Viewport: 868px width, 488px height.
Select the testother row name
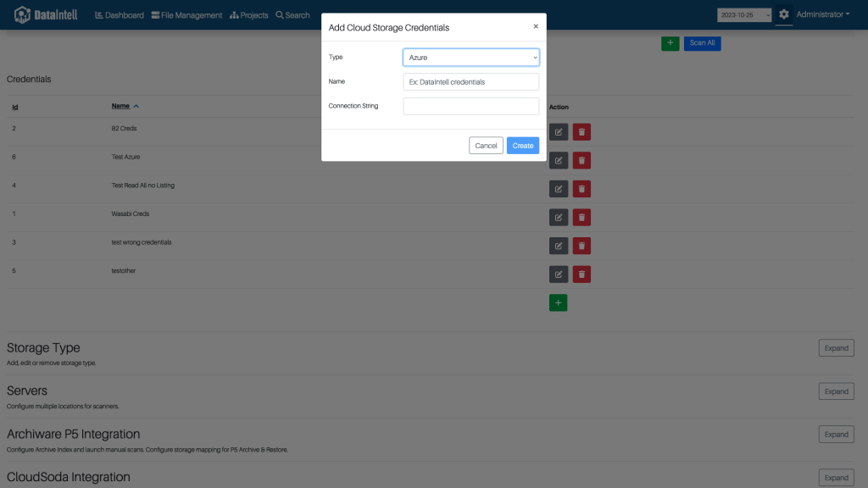[x=124, y=271]
